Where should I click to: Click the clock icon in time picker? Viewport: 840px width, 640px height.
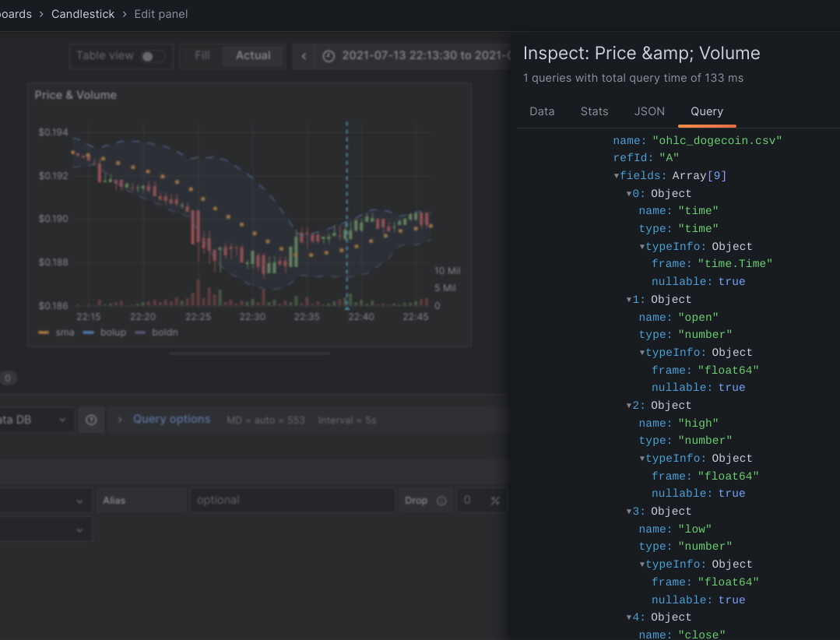(329, 56)
